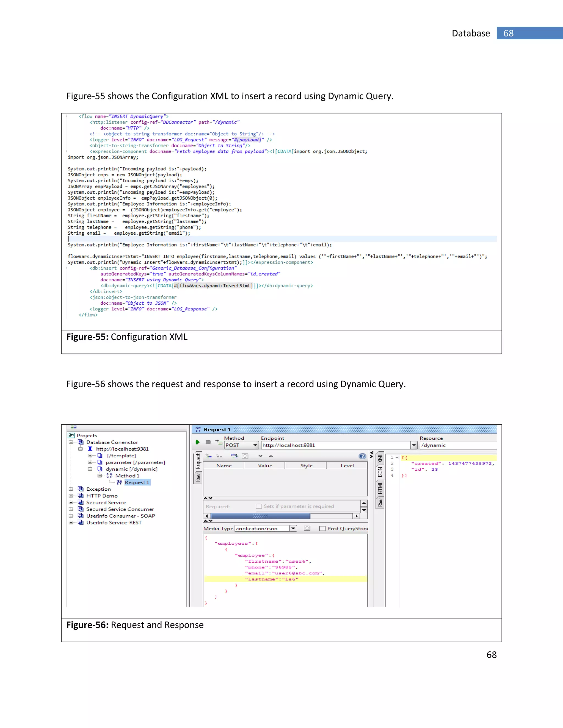Click the [/template] resource icon
Image resolution: width=563 pixels, height=728 pixels.
(x=100, y=455)
